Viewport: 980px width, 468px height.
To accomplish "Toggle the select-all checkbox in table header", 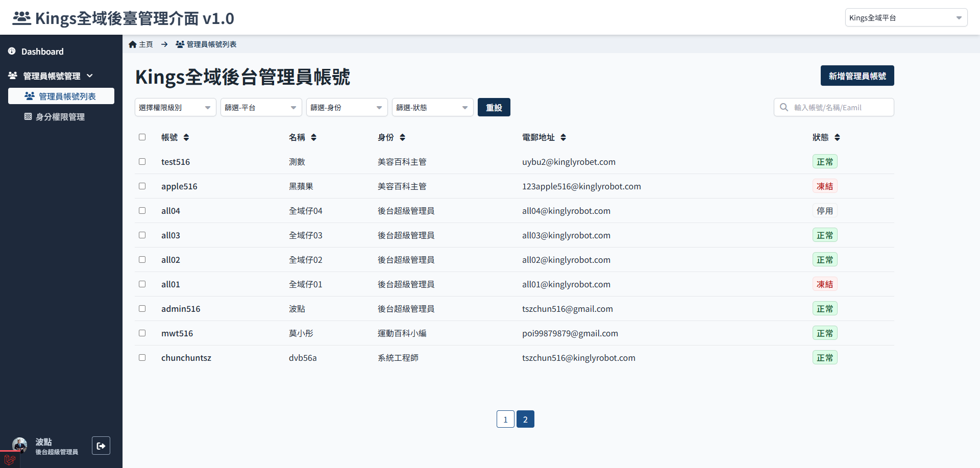I will pos(142,137).
